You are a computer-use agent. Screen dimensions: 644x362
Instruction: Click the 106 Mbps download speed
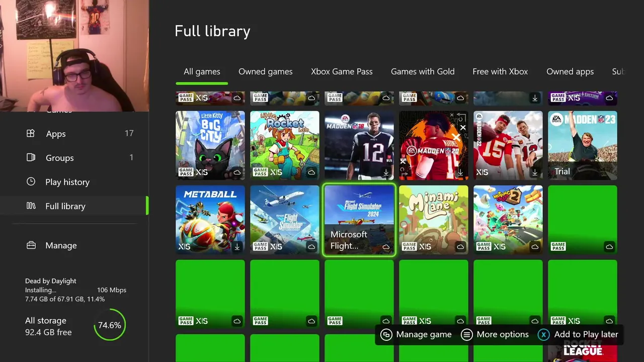(111, 290)
